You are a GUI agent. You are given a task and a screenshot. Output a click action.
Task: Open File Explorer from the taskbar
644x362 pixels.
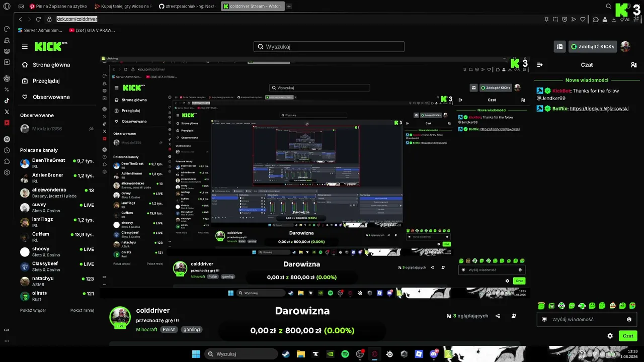click(301, 354)
